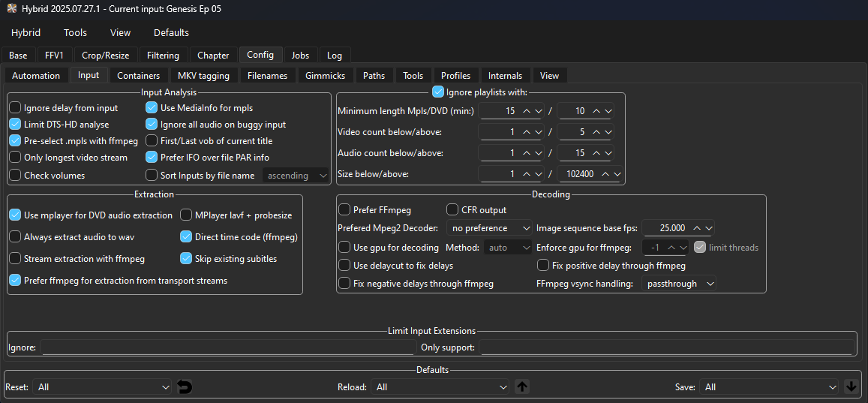This screenshot has height=403, width=868.
Task: Uncheck Use mplayer for DVD audio extraction
Action: (15, 215)
